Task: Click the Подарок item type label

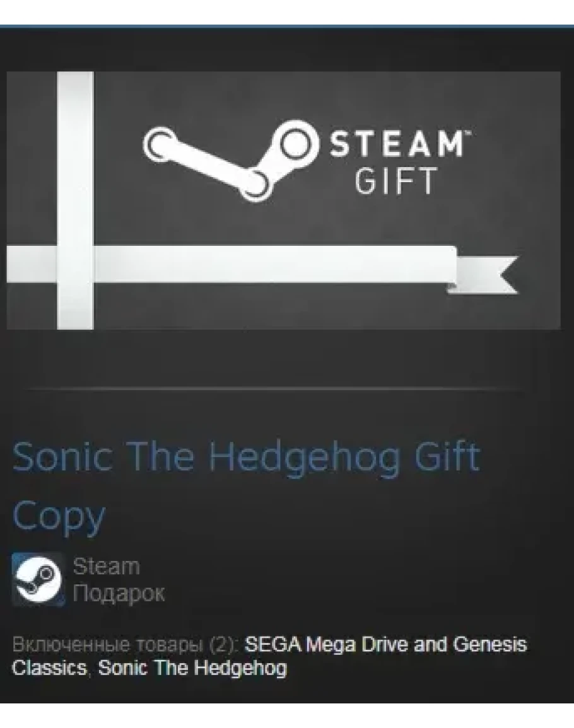Action: [x=119, y=593]
